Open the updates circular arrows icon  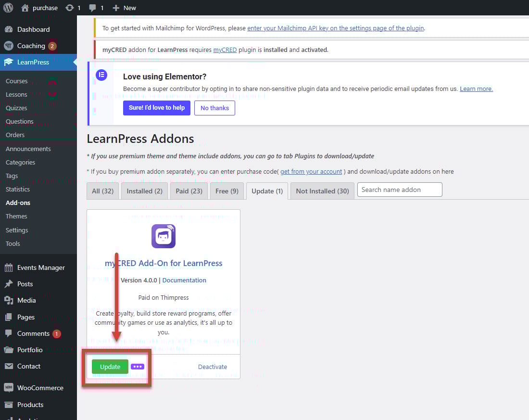(70, 8)
